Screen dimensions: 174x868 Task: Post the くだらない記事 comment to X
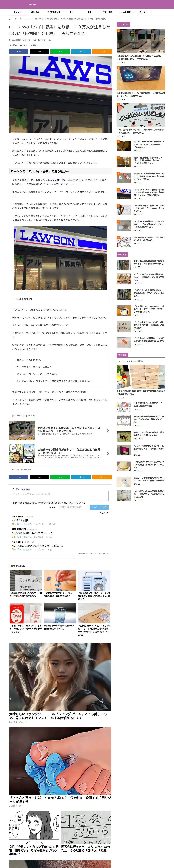(x=39, y=524)
